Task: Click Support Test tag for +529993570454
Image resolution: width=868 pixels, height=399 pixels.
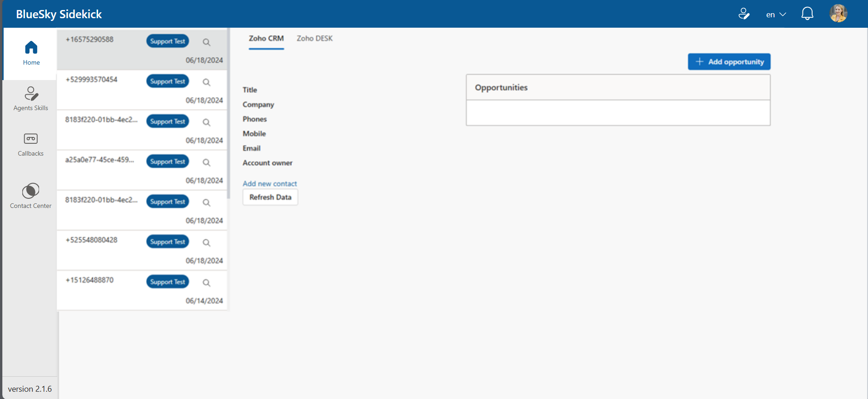Action: pyautogui.click(x=168, y=81)
